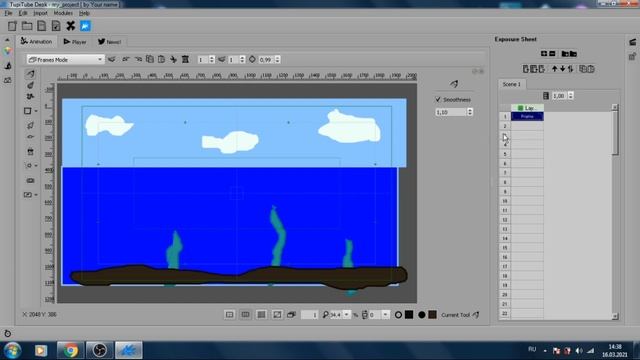Click the dark brown square color swatch
The height and width of the screenshot is (360, 640).
click(x=433, y=315)
